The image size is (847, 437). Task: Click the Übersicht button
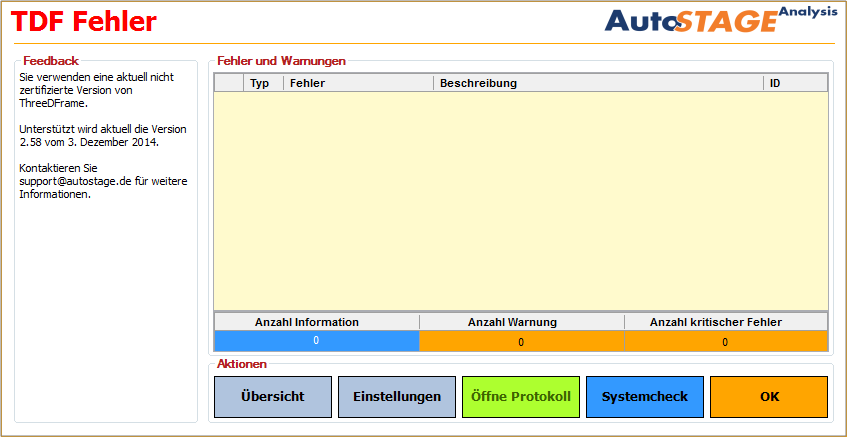(272, 397)
